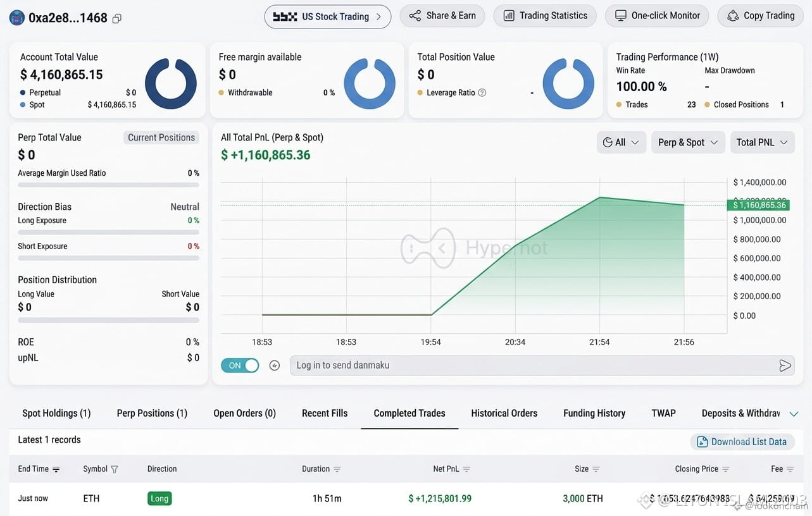Click the Symbol filter funnel icon

(x=115, y=469)
